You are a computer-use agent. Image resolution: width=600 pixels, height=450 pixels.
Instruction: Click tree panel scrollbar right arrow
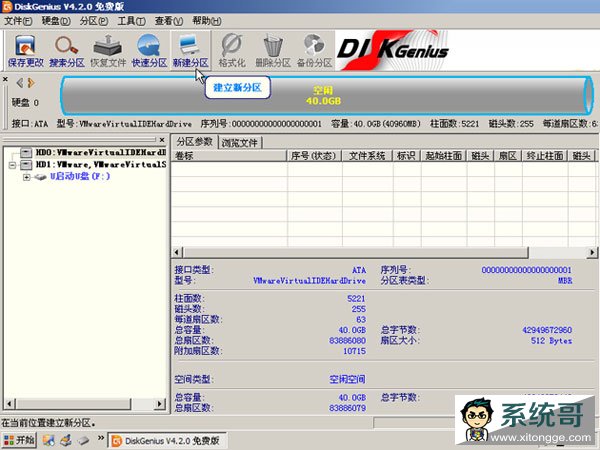click(160, 403)
